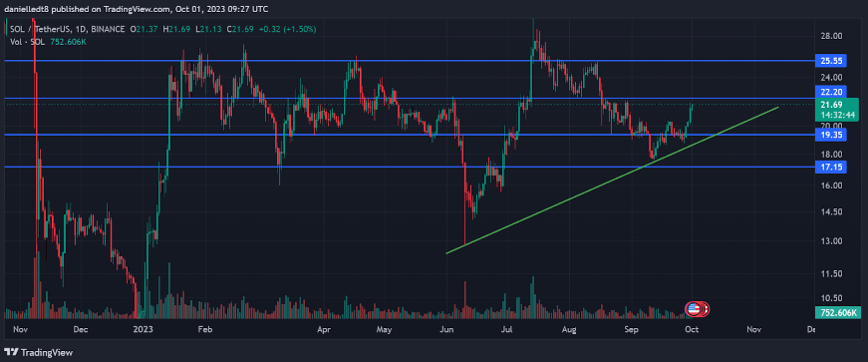Click the +0.32 (+1.50%) change value
This screenshot has width=868, height=362.
tap(287, 29)
